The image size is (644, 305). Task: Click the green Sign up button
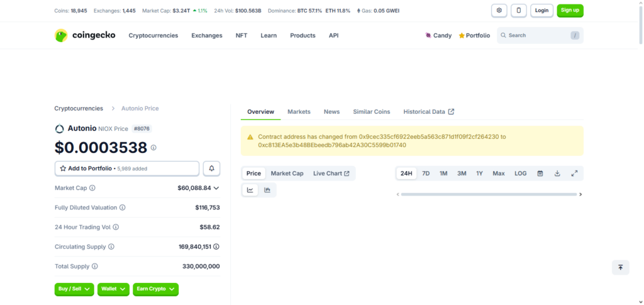point(570,11)
